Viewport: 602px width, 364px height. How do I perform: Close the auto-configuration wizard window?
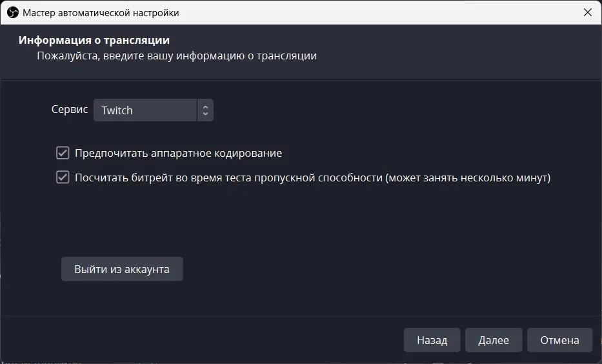point(587,12)
